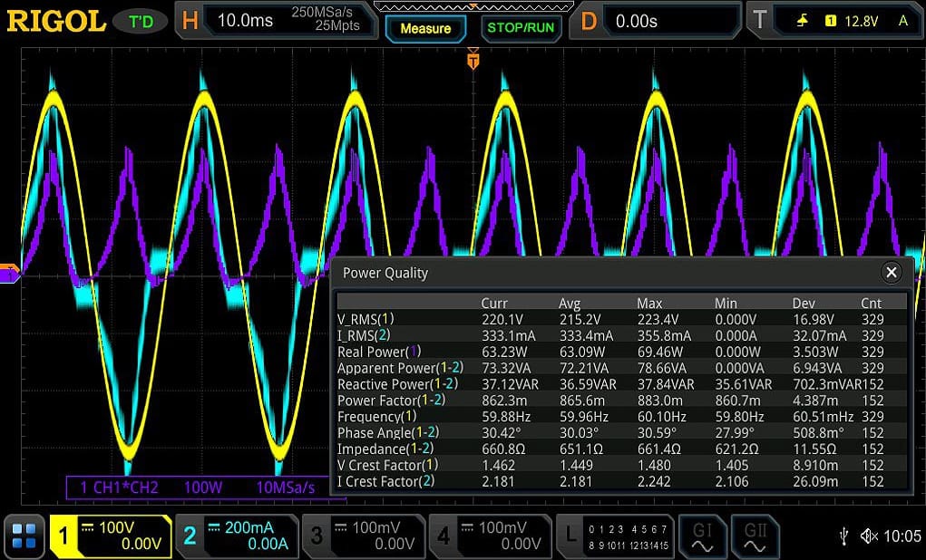Open the delay D 0.00s setting

(656, 21)
